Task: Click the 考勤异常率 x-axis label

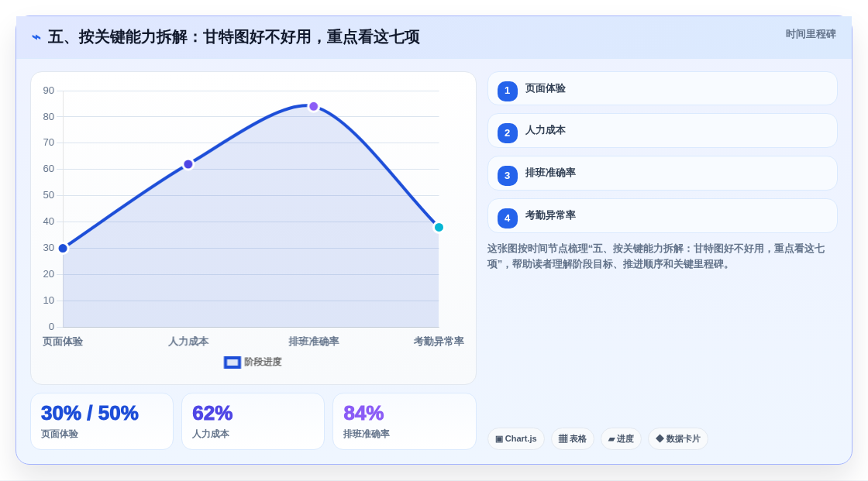Action: point(439,342)
